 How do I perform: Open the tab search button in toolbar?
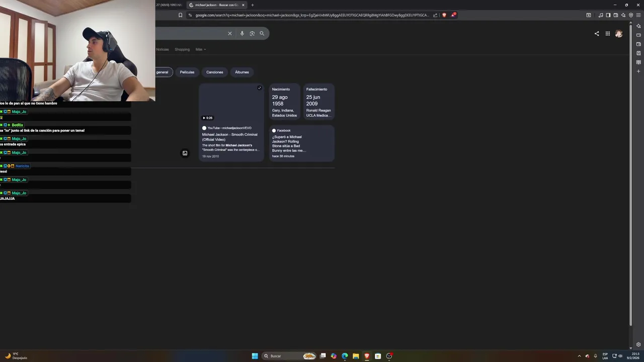[589, 15]
